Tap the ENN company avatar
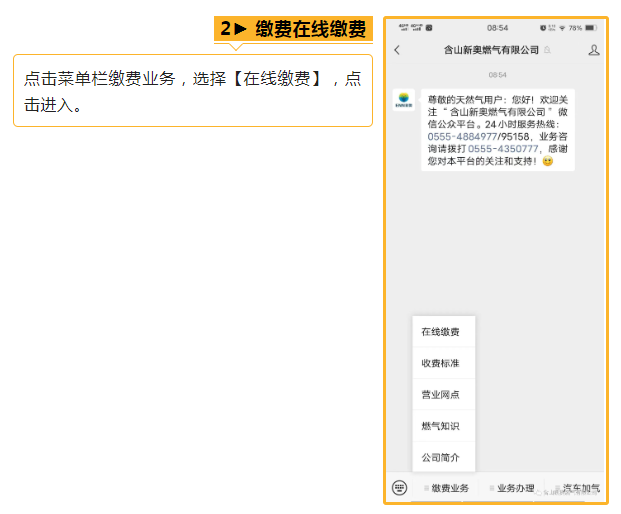Image resolution: width=621 pixels, height=514 pixels. pos(404,100)
